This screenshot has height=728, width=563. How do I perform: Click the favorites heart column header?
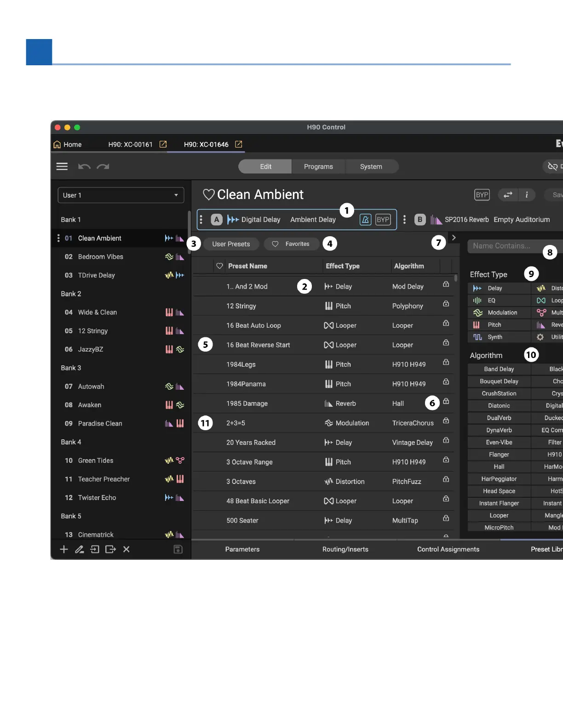[x=219, y=266]
